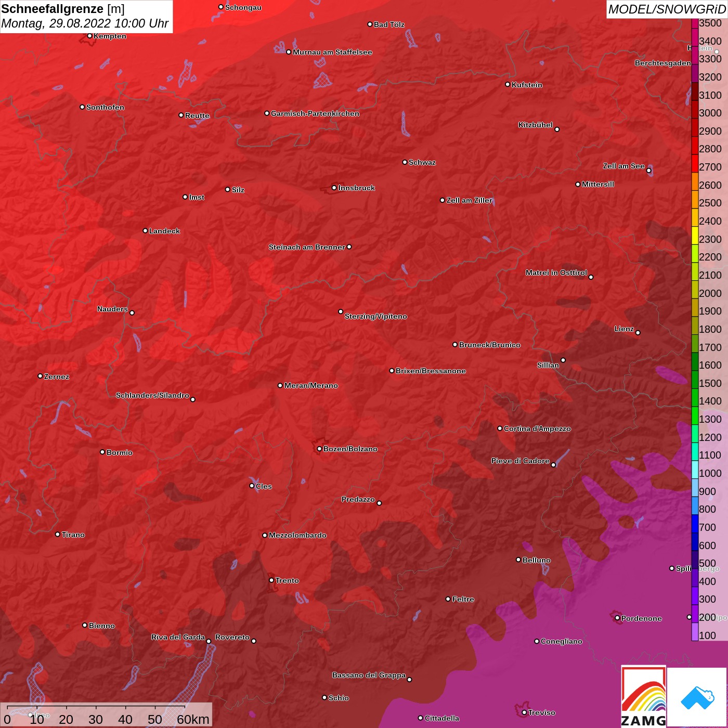Viewport: 728px width, 728px height.
Task: Click the Cles label
Action: click(264, 486)
